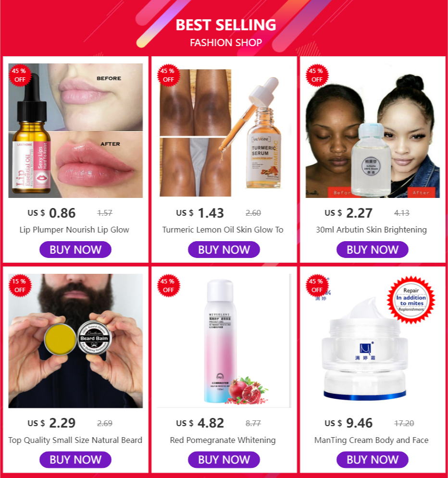Open Turmeric Lemon Oil Skin Glow title
The image size is (448, 478).
pyautogui.click(x=223, y=230)
